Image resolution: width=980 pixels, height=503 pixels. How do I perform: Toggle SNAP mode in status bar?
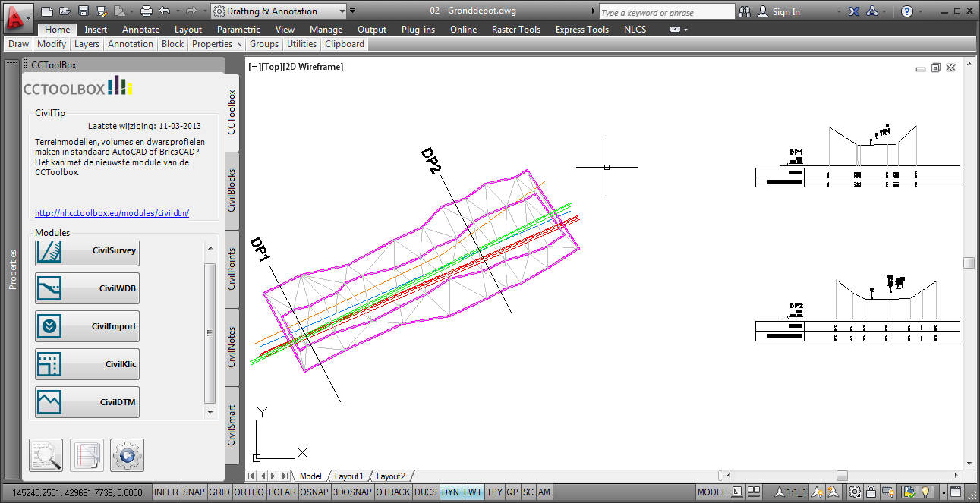point(194,492)
